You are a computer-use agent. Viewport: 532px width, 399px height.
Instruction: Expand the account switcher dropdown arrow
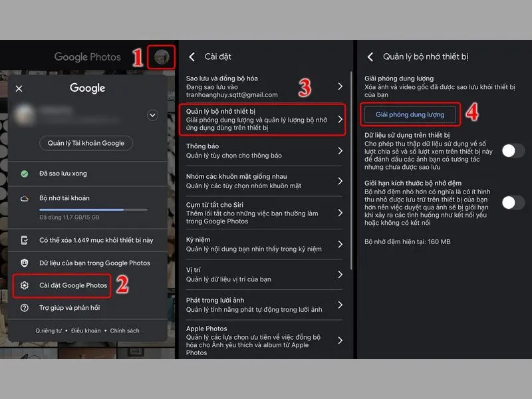(x=152, y=115)
